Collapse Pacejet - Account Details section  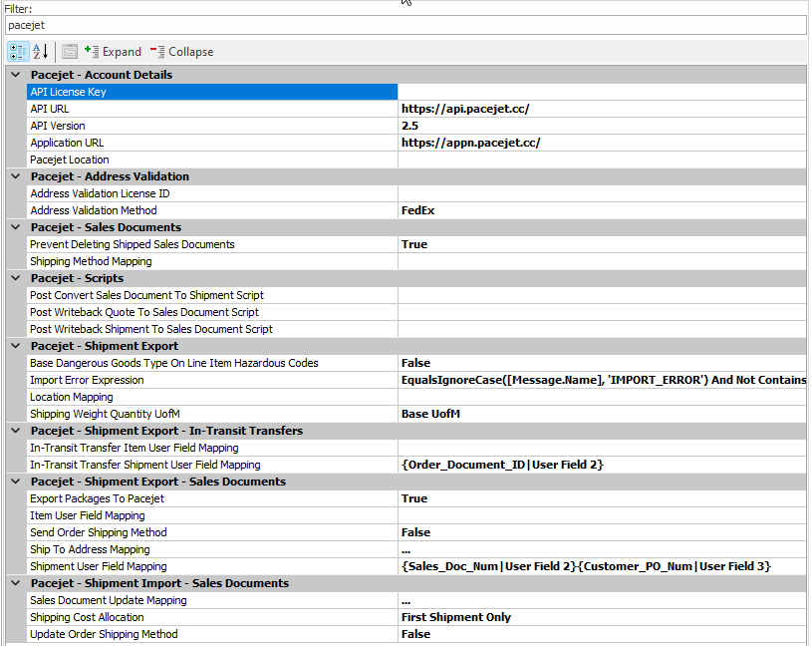15,75
